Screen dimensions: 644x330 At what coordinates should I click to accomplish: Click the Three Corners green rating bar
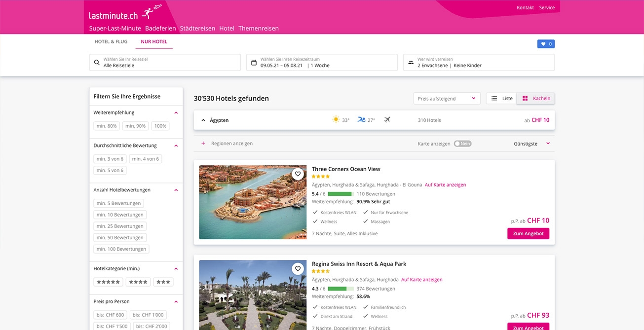point(340,194)
